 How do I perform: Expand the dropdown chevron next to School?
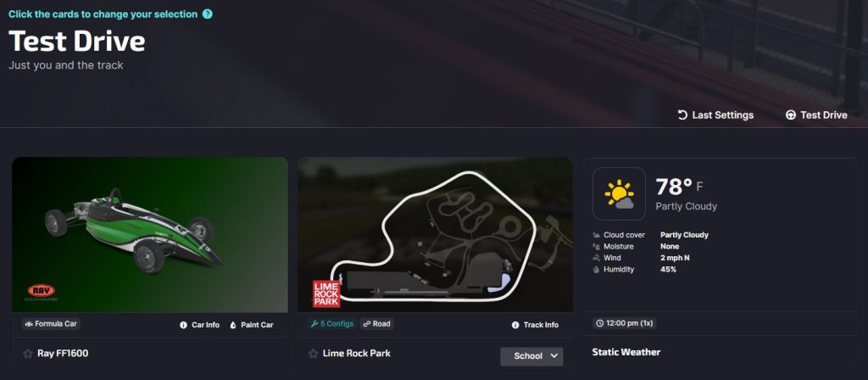click(x=554, y=356)
